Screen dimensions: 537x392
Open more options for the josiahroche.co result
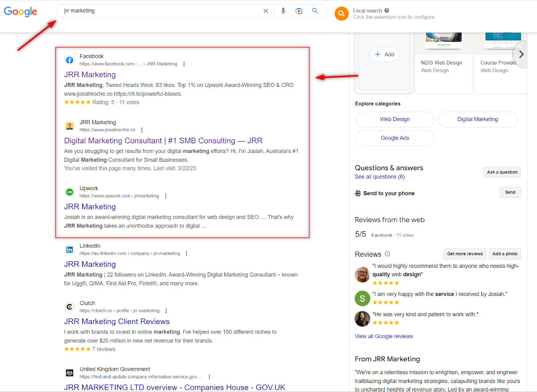tap(142, 130)
